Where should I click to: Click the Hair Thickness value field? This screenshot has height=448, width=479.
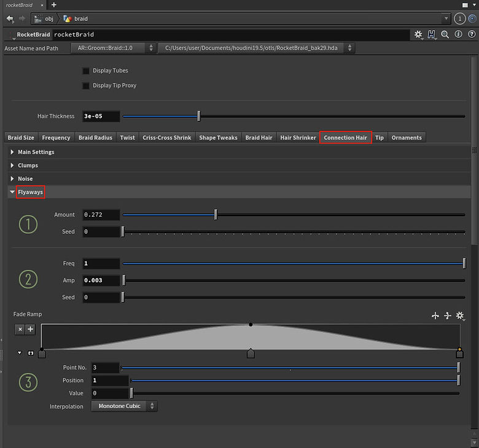pyautogui.click(x=101, y=117)
